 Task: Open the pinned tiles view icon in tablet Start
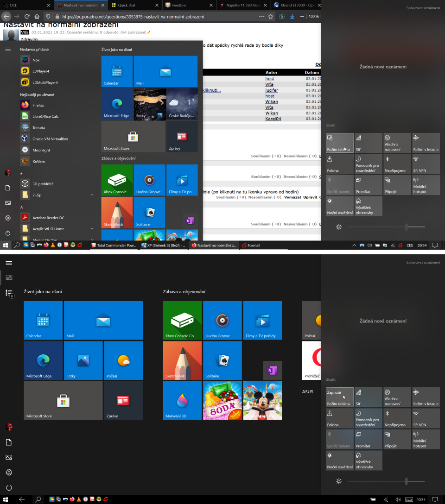click(x=9, y=277)
